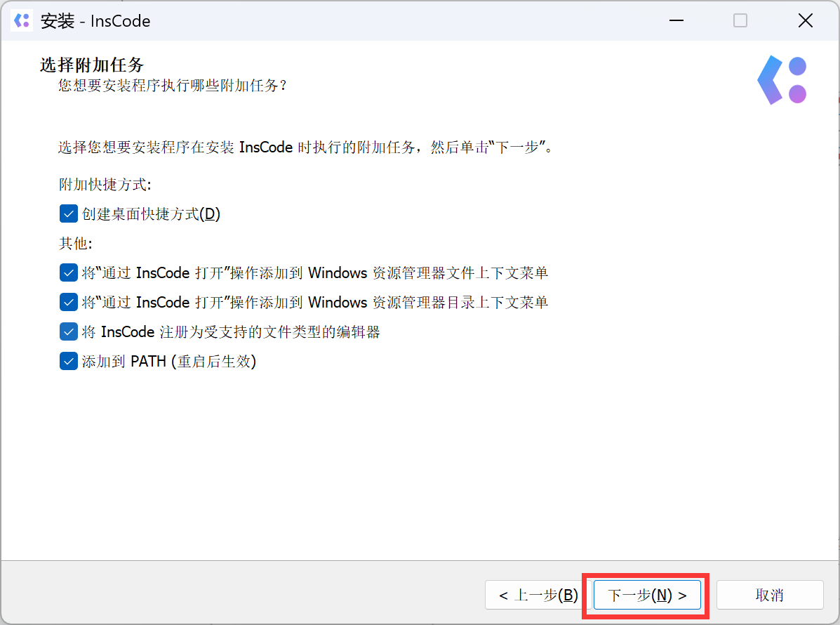Uncheck 将 InsCode 注册为受支持的文件类型的编辑器

tap(68, 331)
